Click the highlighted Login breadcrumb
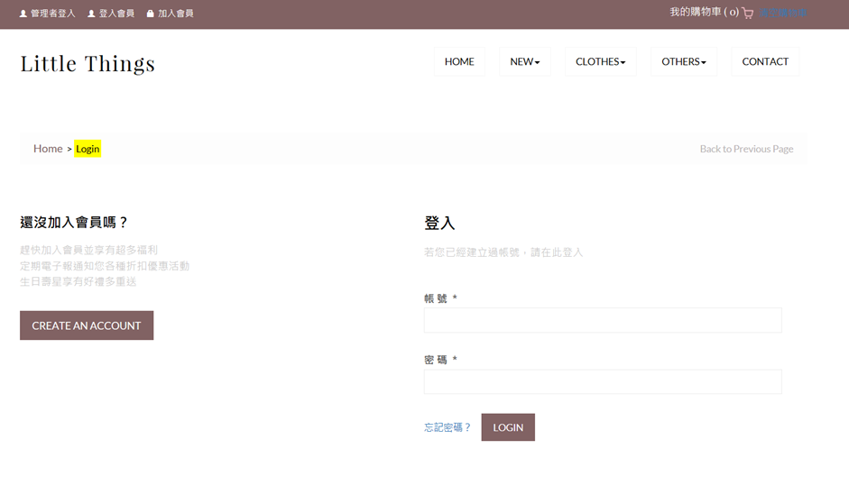The width and height of the screenshot is (849, 504). tap(88, 149)
